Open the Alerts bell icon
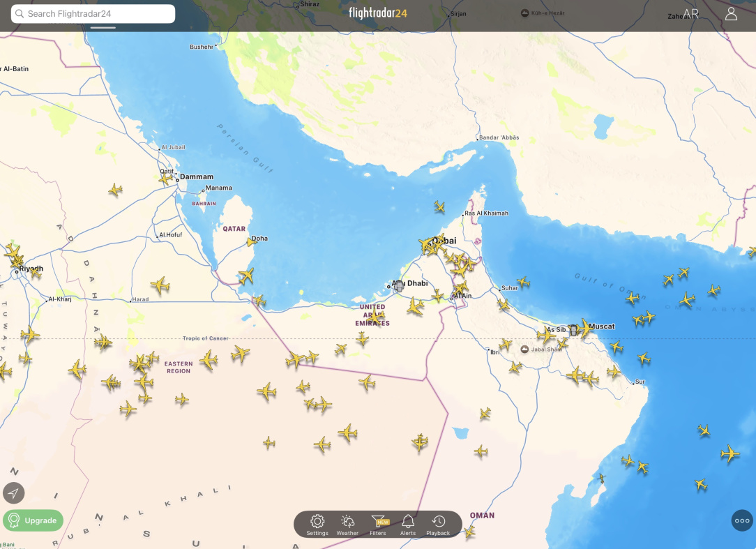756x549 pixels. 408,525
